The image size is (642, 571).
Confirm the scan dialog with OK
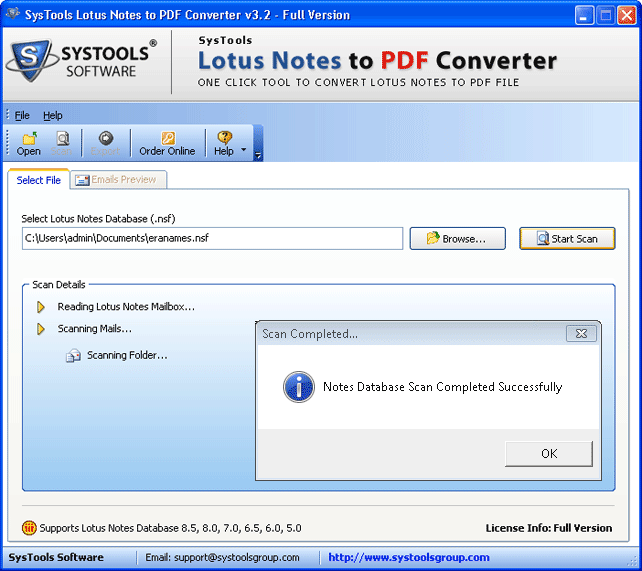549,454
